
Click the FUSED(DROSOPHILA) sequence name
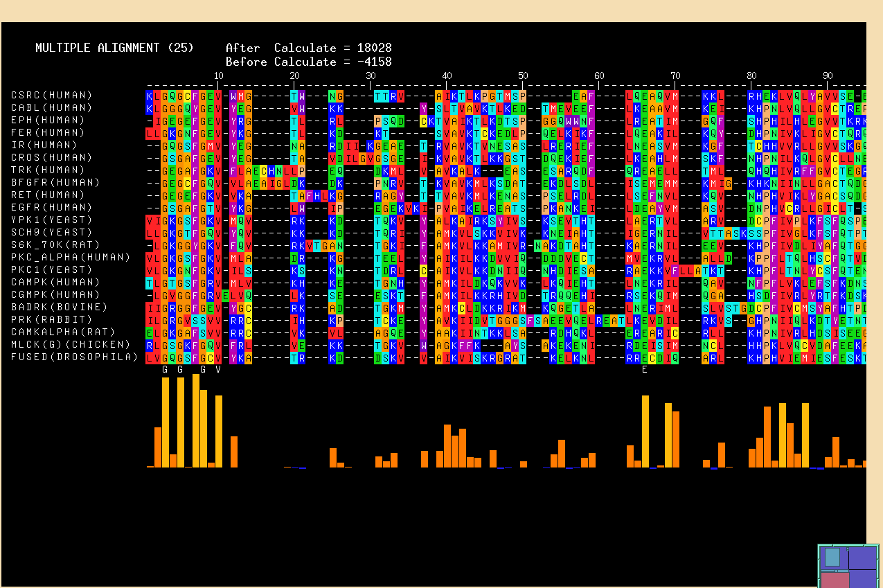(x=74, y=357)
